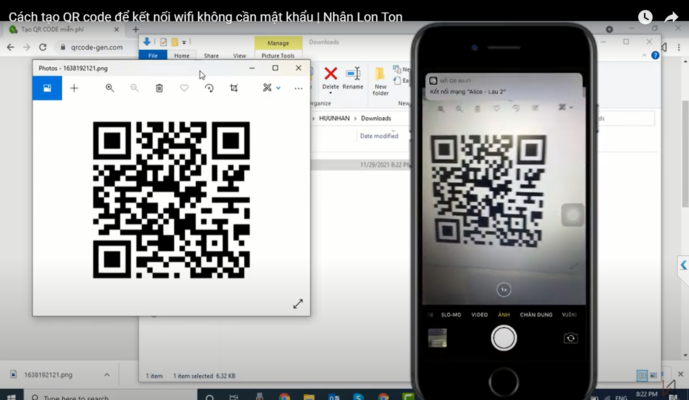Click the qrcode-gen.com address bar
This screenshot has height=400, width=689.
pos(97,47)
